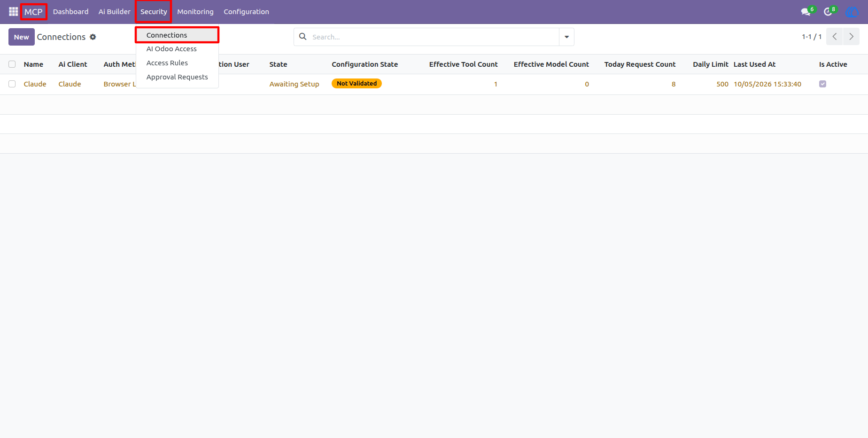This screenshot has height=438, width=868.
Task: Sort by Today Request Count header
Action: (x=640, y=64)
